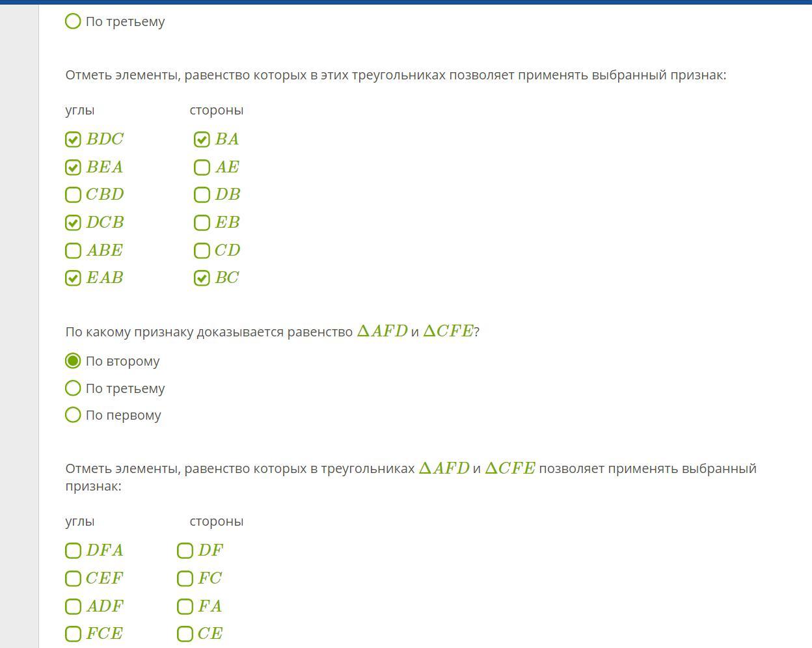
Task: Select 'По первому' radio option
Action: coord(74,415)
